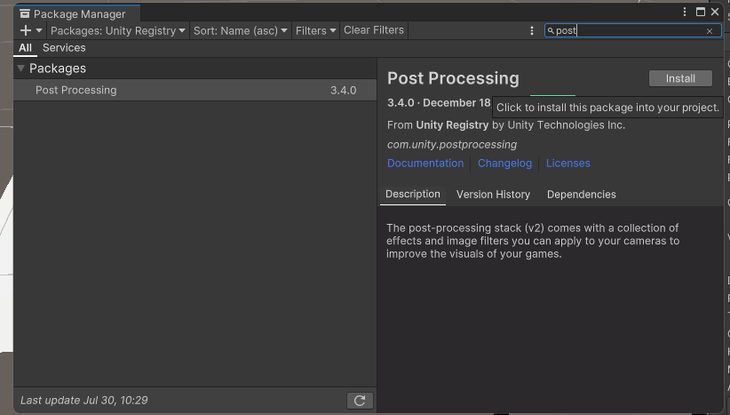This screenshot has height=415, width=730.
Task: Click the com.unity.postprocessing package name
Action: click(452, 145)
